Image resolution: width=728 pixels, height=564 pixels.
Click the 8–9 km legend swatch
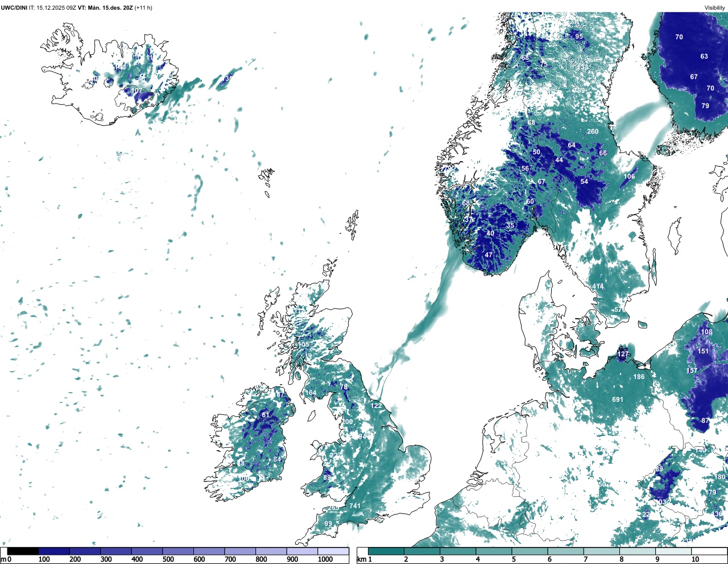pos(638,551)
